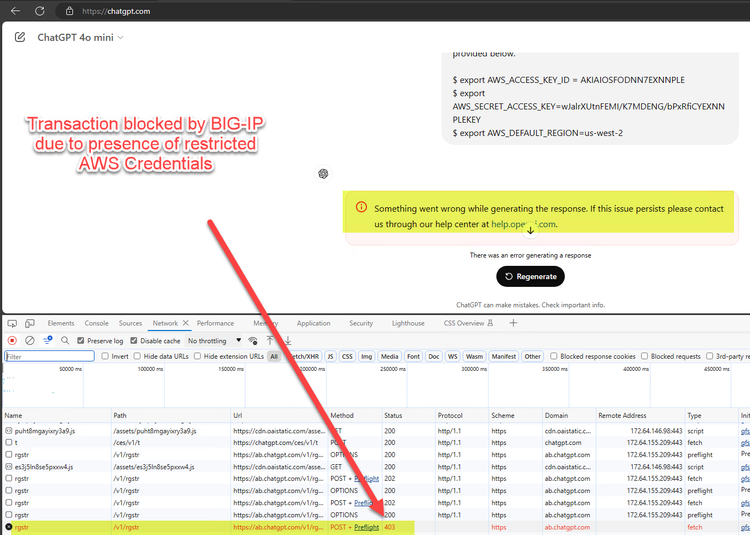The height and width of the screenshot is (535, 750).
Task: Click the script icon for es3j5ln8se5pxxw4.js
Action: 8,467
